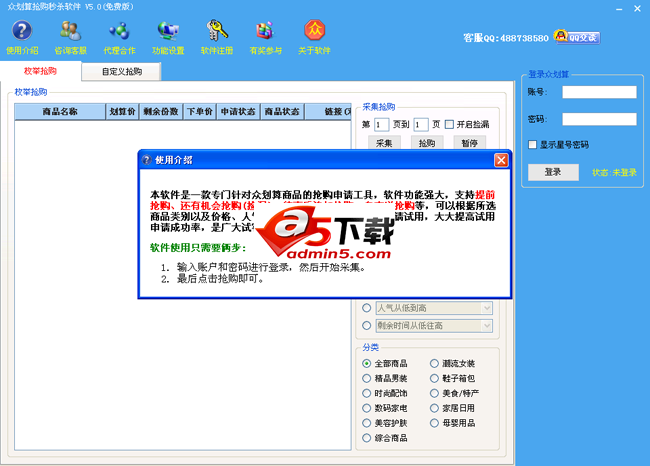The image size is (650, 466).
Task: Select the 美食/特产 category
Action: [x=434, y=393]
